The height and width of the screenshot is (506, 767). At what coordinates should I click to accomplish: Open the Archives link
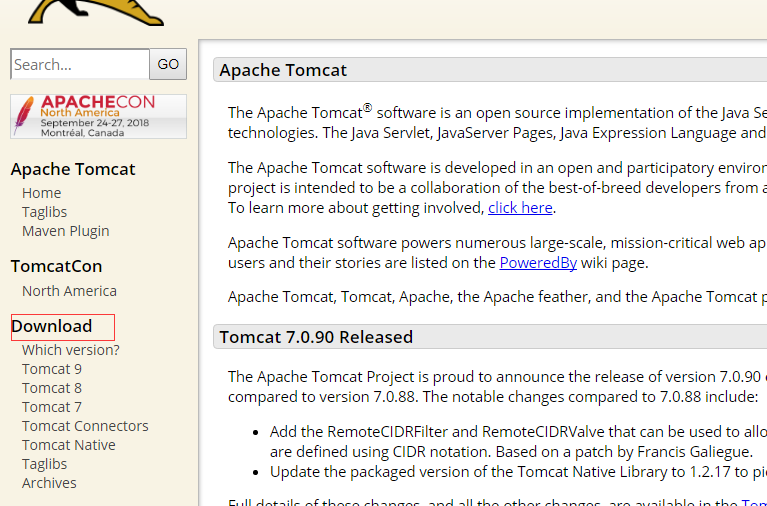click(49, 483)
